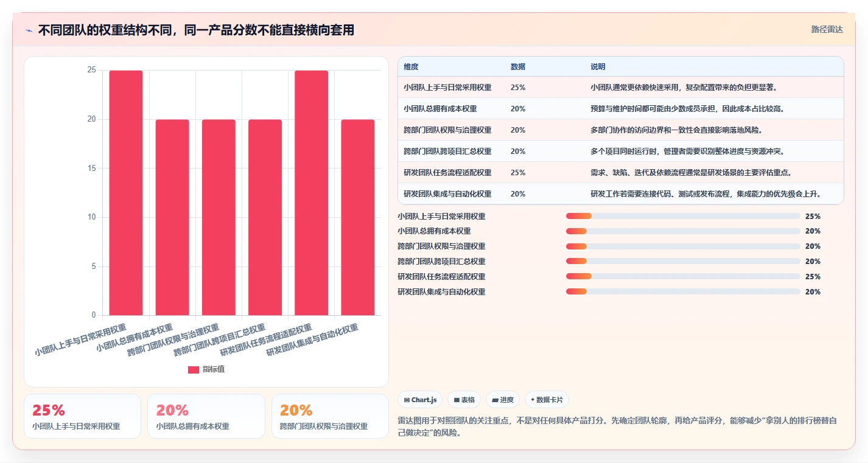Click the 数据卡片 tag chip
The width and height of the screenshot is (868, 463).
(x=547, y=400)
